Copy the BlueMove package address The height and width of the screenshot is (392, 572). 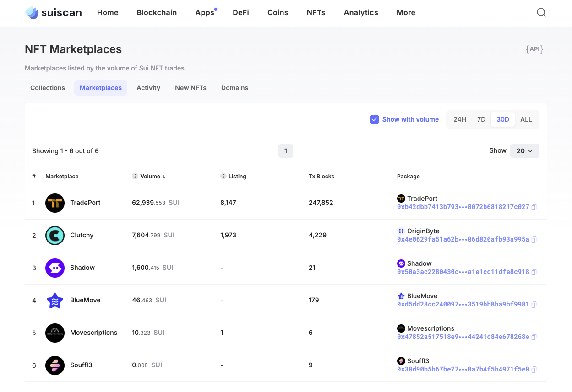tap(534, 305)
